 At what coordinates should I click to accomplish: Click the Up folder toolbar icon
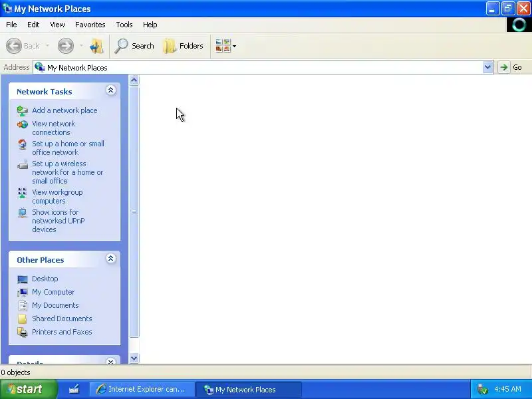(x=96, y=46)
